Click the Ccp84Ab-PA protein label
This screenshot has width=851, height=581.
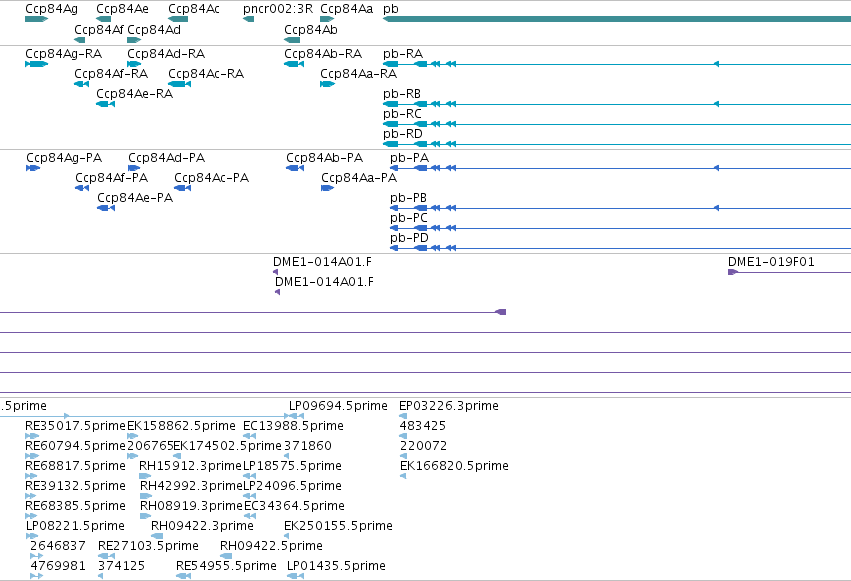pyautogui.click(x=325, y=158)
